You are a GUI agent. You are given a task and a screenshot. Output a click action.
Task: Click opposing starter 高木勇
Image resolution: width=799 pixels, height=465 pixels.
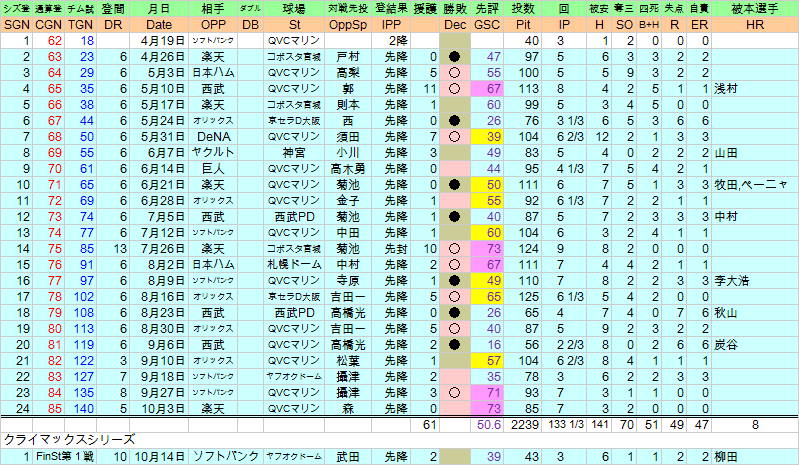[348, 169]
